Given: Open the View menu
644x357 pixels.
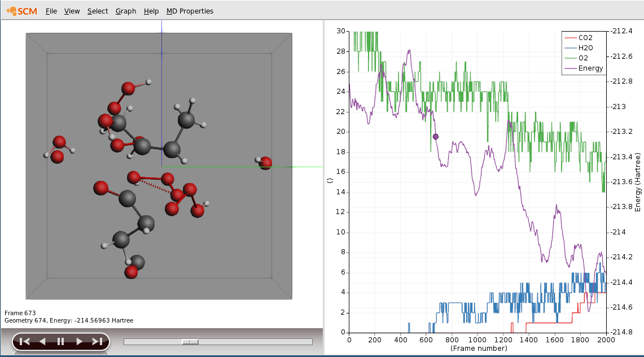Looking at the screenshot, I should pos(72,11).
